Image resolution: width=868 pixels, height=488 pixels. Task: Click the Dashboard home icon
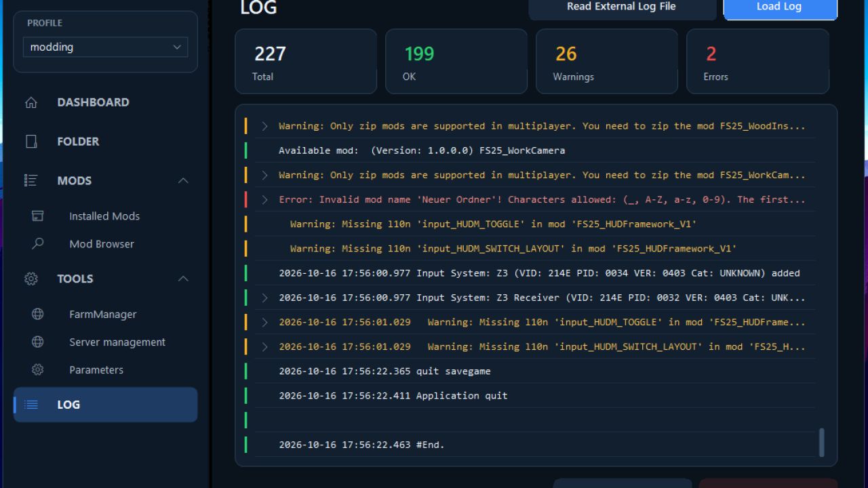click(31, 102)
